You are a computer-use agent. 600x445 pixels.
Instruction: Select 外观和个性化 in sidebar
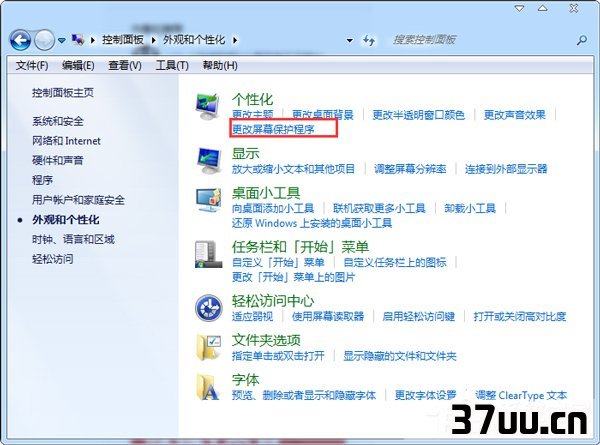point(66,220)
